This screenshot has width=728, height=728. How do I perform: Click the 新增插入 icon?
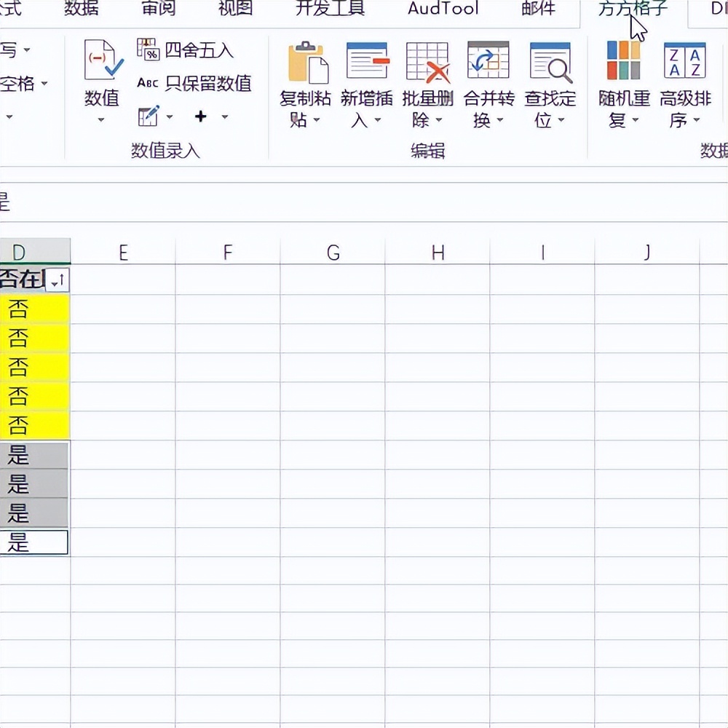point(367,60)
